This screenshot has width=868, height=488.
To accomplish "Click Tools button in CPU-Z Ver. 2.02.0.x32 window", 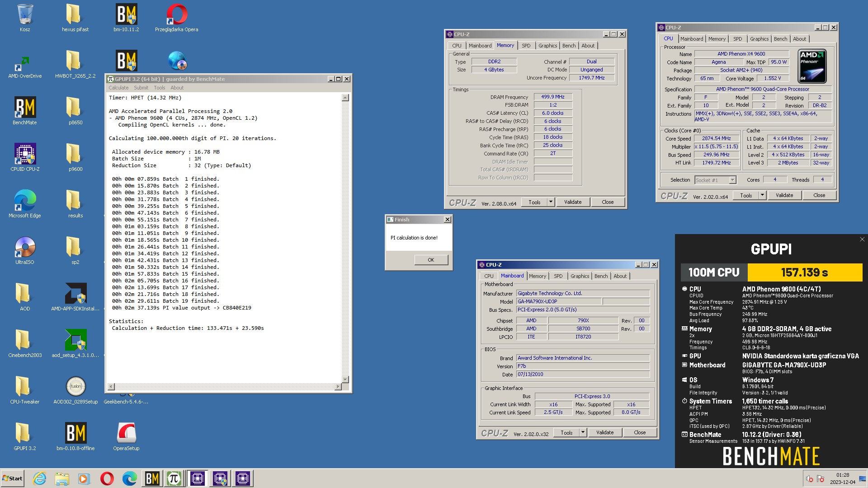I will (566, 432).
